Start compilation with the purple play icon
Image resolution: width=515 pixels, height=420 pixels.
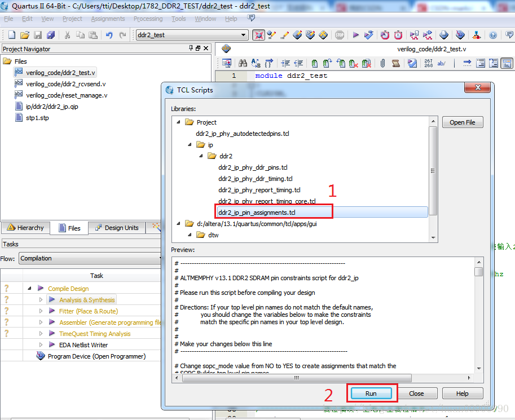pyautogui.click(x=355, y=35)
